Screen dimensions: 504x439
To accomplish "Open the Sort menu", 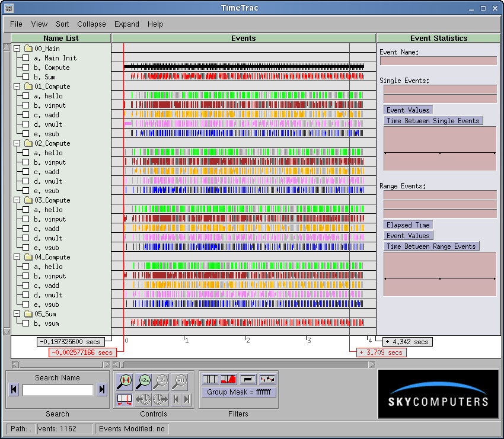I will pyautogui.click(x=62, y=24).
